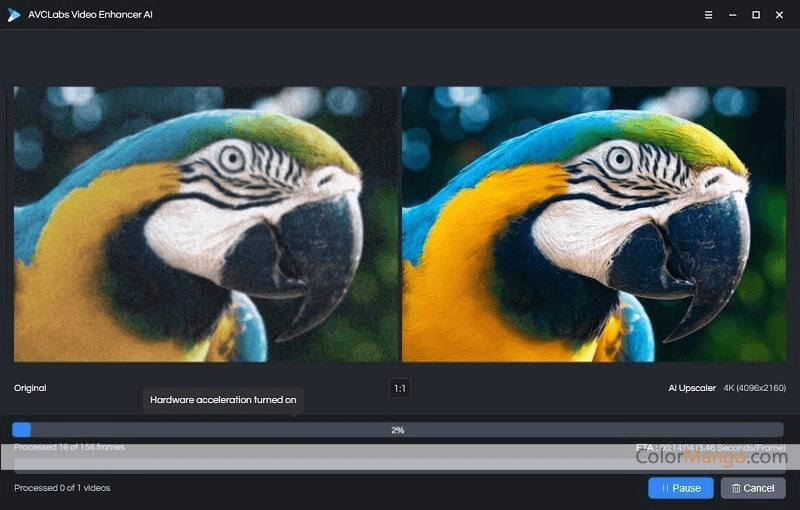The image size is (800, 510).
Task: Click the hardware acceleration tooltip
Action: [223, 400]
